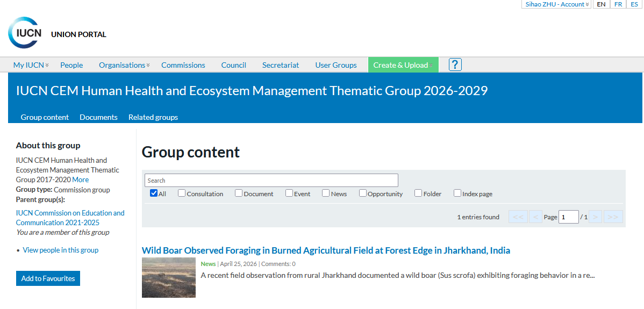
Task: Tick the Index page checkbox
Action: (x=457, y=193)
